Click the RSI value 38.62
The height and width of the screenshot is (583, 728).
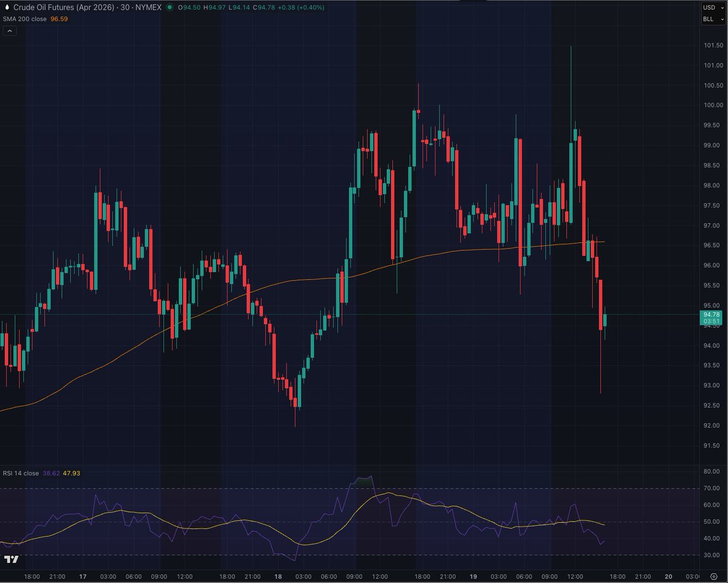(51, 473)
